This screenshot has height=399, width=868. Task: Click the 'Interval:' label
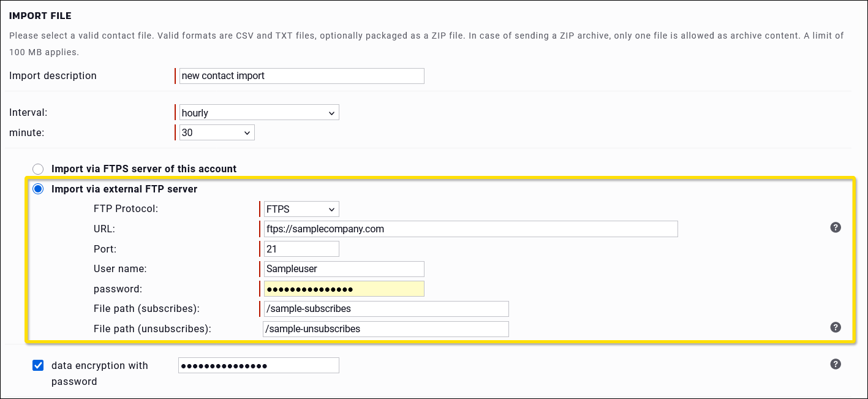tap(28, 113)
